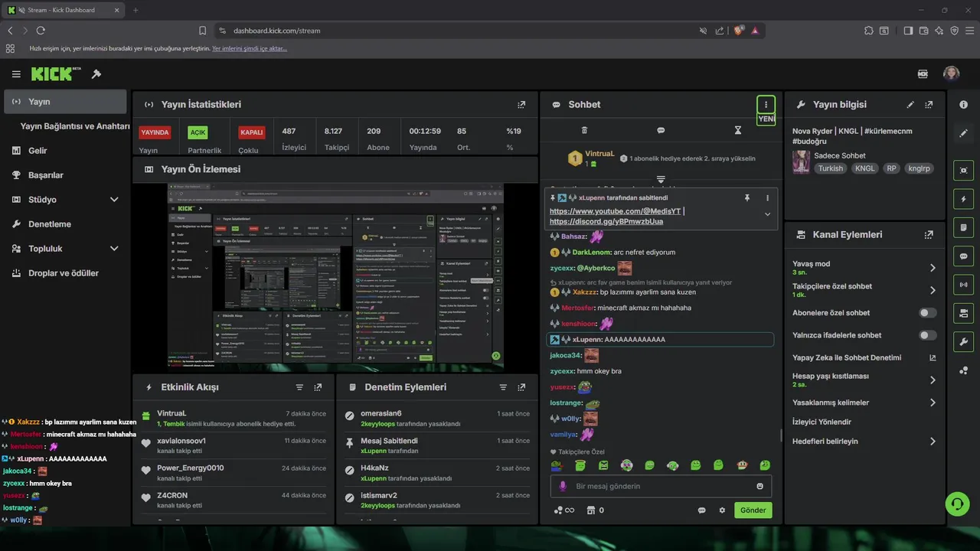Screen dimensions: 980x551
Task: Reload the page in browser toolbar
Action: pyautogui.click(x=41, y=31)
